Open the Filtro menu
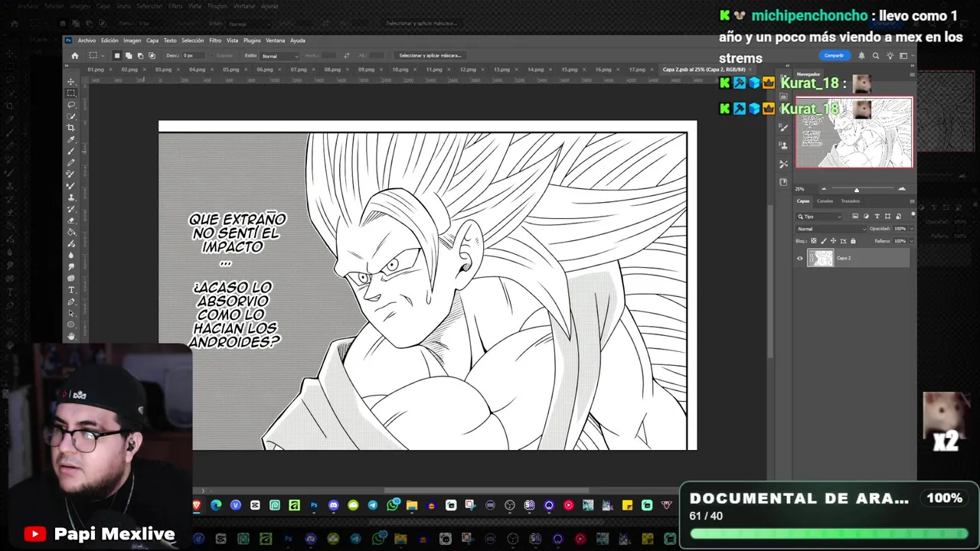The image size is (980, 551). (x=215, y=41)
